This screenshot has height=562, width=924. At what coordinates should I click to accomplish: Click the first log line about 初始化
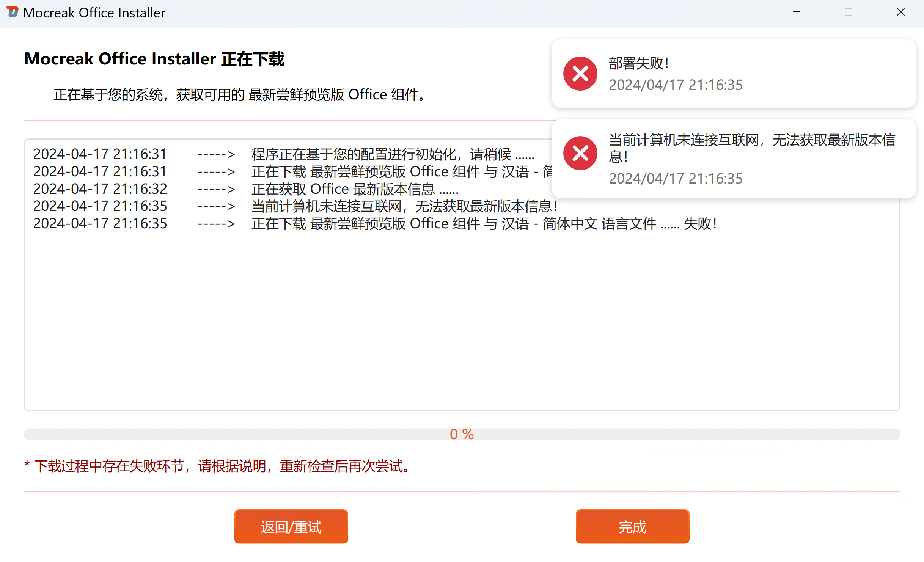tap(392, 154)
